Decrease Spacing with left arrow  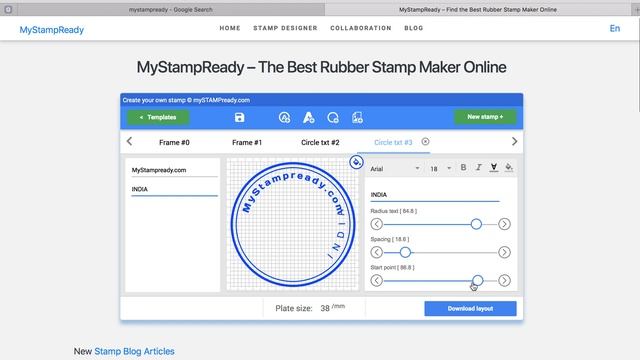click(x=376, y=252)
